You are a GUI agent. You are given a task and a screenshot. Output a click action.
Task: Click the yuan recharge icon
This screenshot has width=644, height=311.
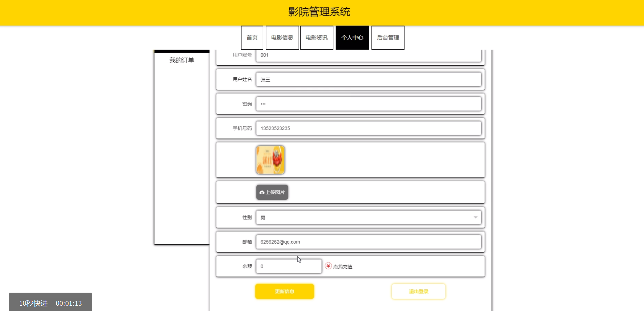pos(328,266)
